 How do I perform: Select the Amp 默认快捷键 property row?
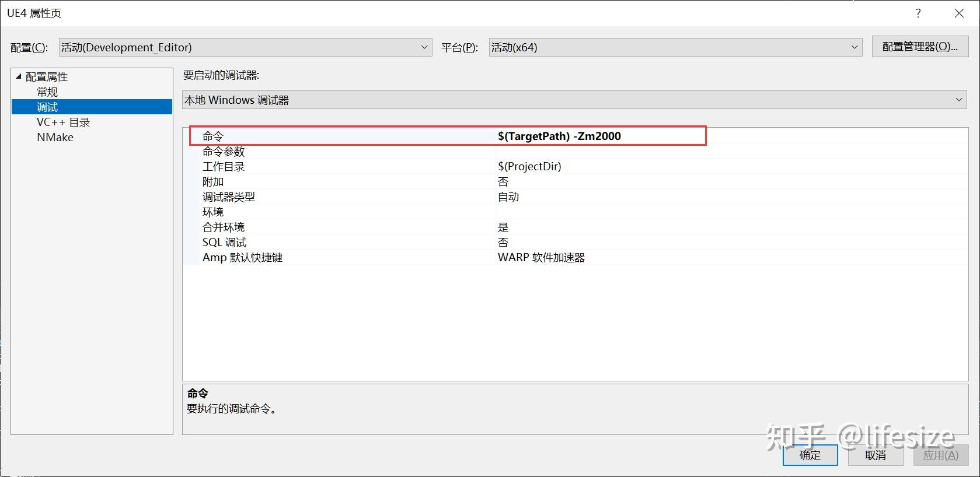(242, 258)
